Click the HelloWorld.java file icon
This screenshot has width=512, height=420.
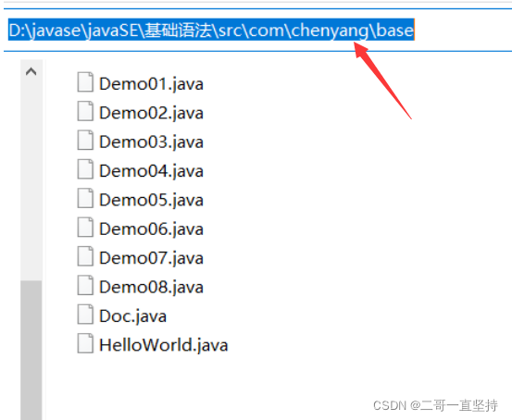(85, 343)
